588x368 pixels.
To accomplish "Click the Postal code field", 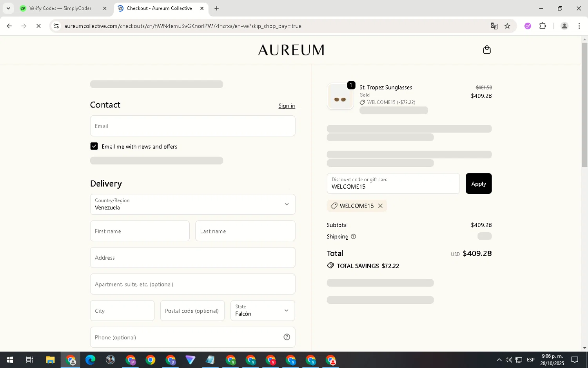I will point(192,311).
